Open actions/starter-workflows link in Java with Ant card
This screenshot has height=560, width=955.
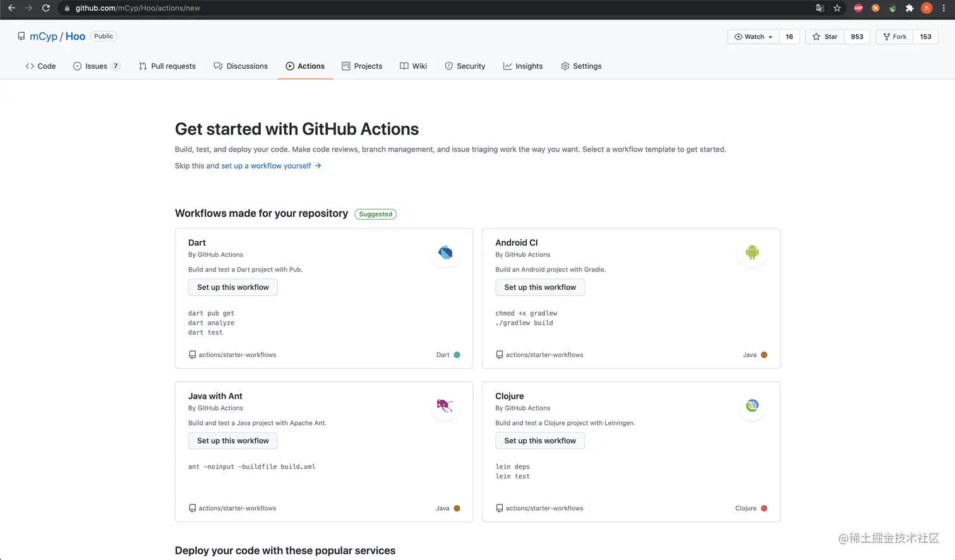click(237, 508)
